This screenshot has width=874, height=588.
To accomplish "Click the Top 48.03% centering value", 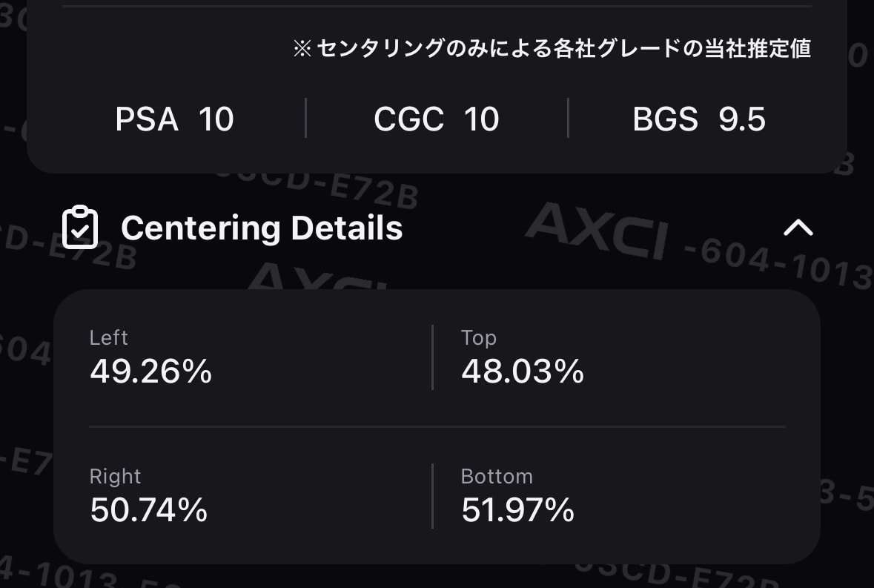I will [523, 371].
